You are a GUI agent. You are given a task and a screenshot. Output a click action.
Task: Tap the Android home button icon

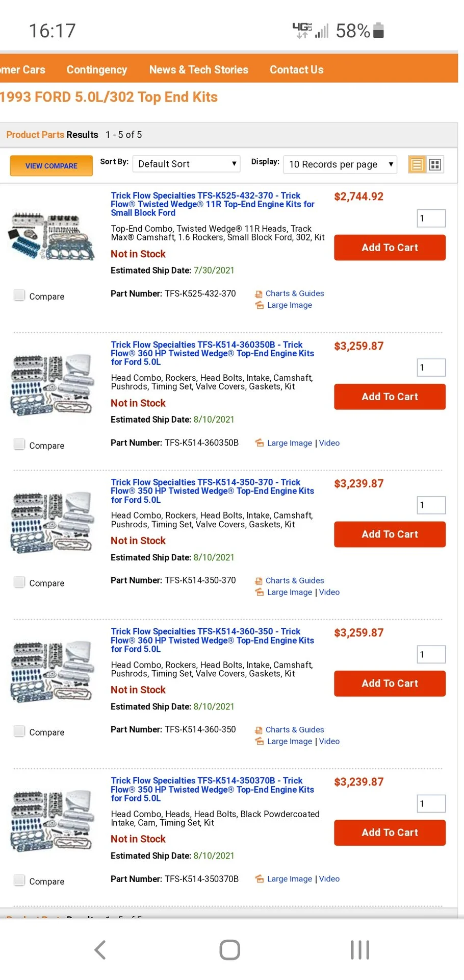click(x=229, y=950)
